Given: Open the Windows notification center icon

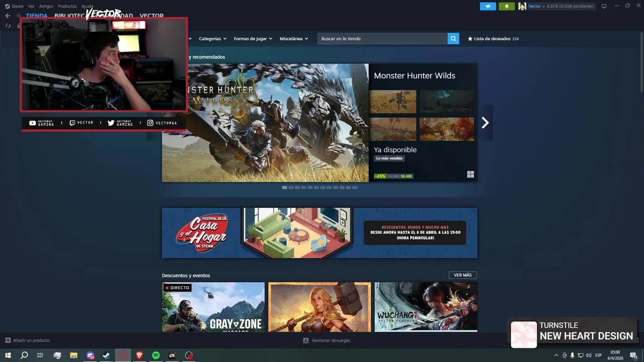Looking at the screenshot, I should click(633, 355).
